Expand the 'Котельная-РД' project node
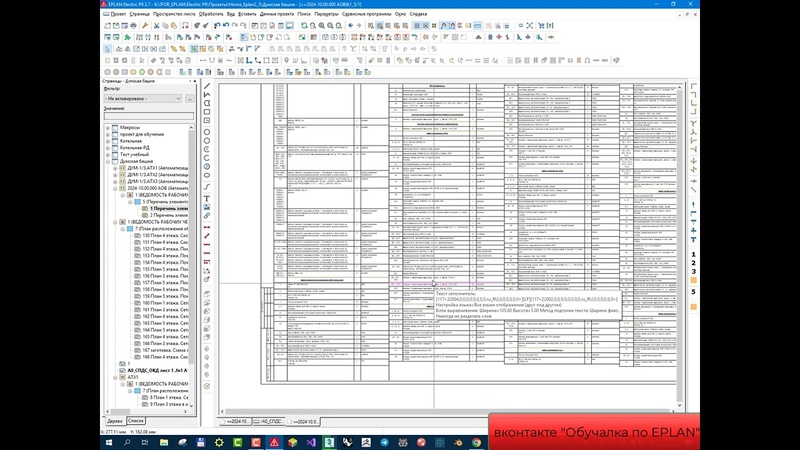Image resolution: width=800 pixels, height=450 pixels. click(108, 148)
